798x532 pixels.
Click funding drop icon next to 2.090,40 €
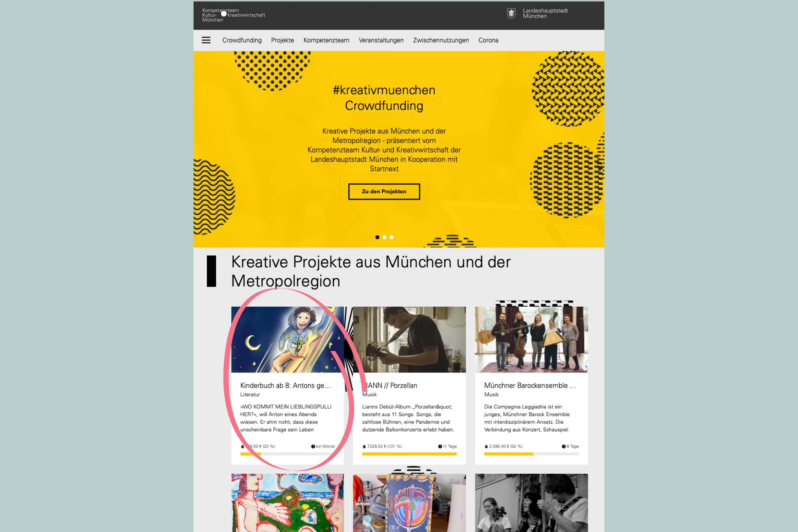click(486, 447)
